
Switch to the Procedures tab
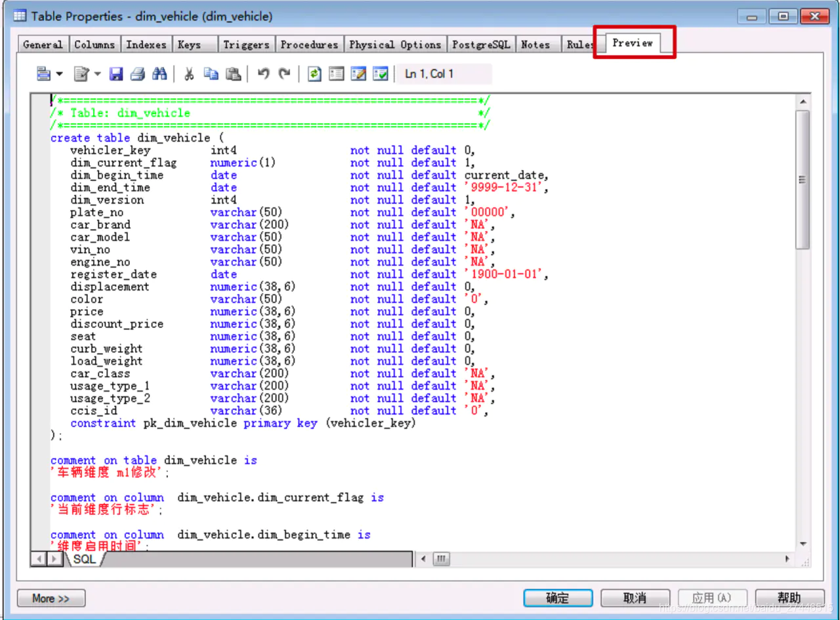click(309, 45)
